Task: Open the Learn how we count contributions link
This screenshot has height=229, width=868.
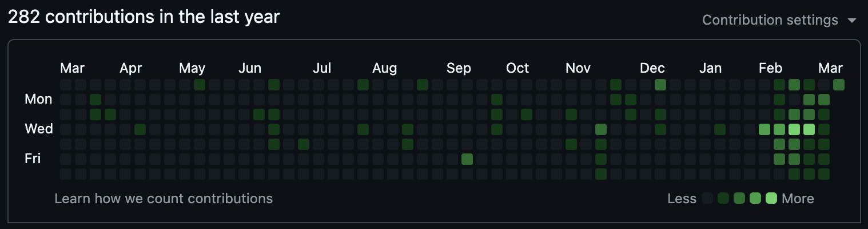Action: (164, 199)
